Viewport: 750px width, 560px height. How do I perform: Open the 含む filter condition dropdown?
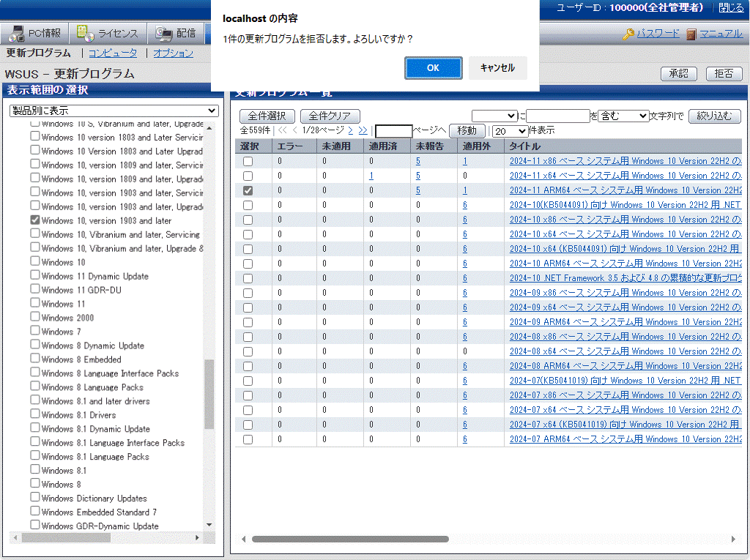[x=623, y=116]
